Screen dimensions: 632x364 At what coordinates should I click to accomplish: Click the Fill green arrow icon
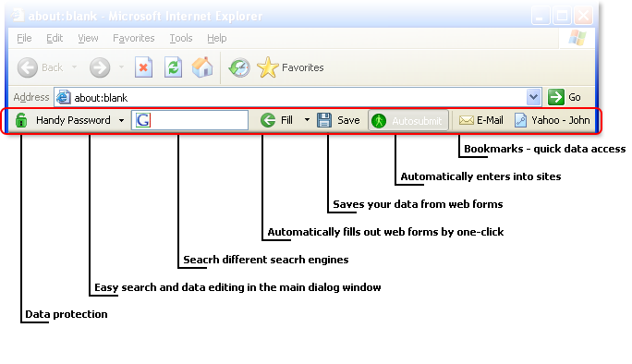268,120
